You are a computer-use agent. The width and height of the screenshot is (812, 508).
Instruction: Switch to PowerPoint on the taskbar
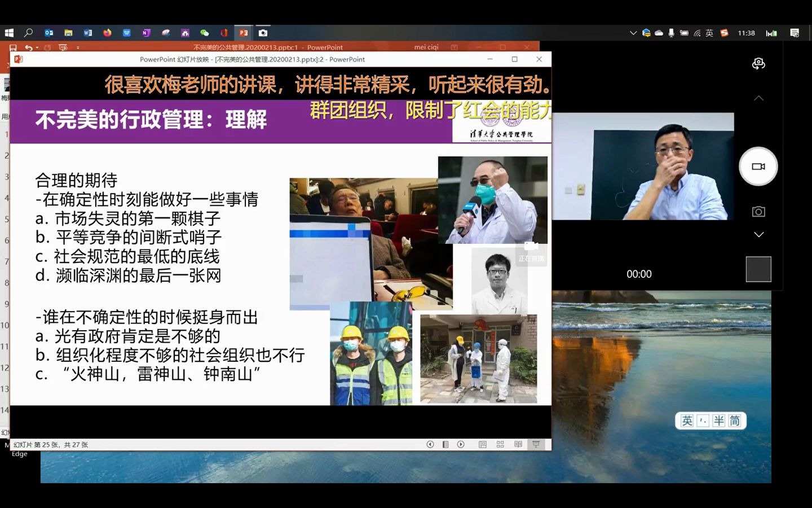coord(243,33)
